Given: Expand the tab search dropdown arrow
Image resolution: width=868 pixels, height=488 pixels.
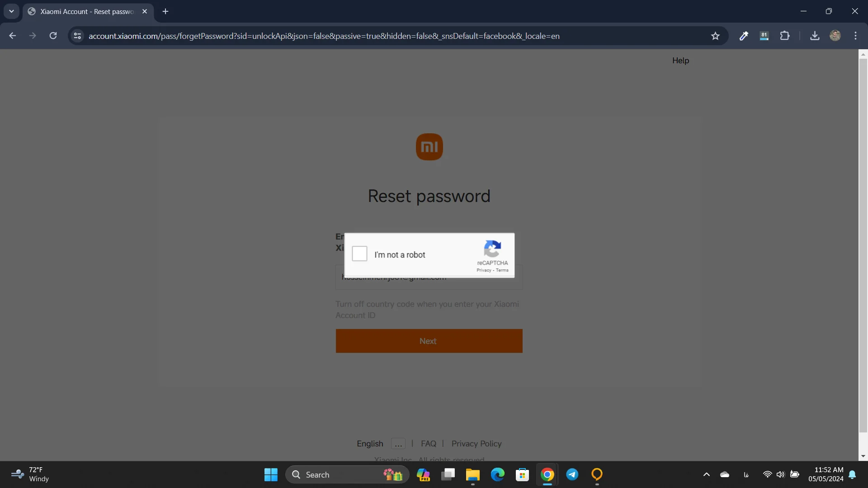Looking at the screenshot, I should (x=11, y=11).
